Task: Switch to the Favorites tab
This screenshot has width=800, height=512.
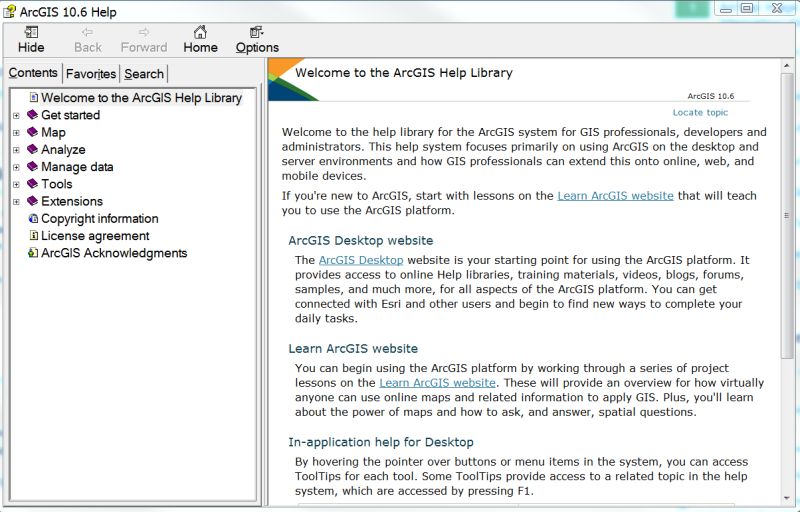Action: pyautogui.click(x=91, y=74)
